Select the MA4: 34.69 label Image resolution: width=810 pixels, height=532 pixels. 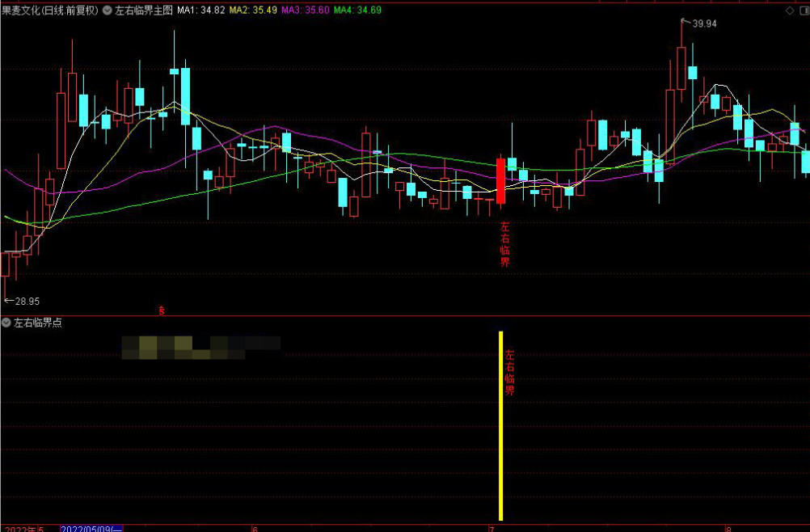[357, 11]
